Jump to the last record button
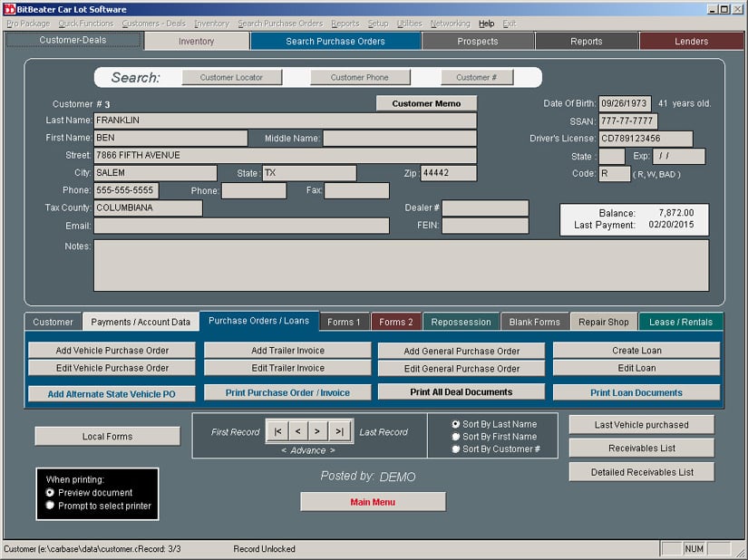Screen dimensions: 748x560 coord(339,432)
